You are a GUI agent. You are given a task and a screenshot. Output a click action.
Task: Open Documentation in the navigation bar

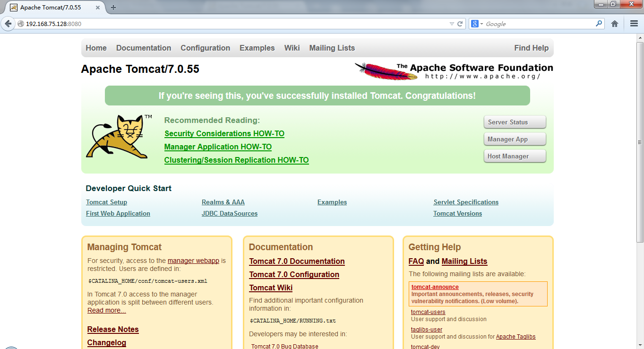(144, 48)
